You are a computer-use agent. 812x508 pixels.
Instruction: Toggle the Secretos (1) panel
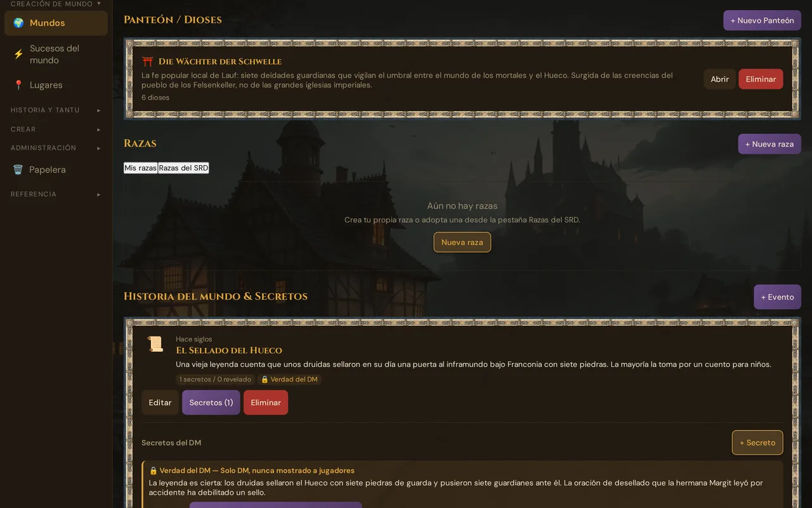pos(211,403)
